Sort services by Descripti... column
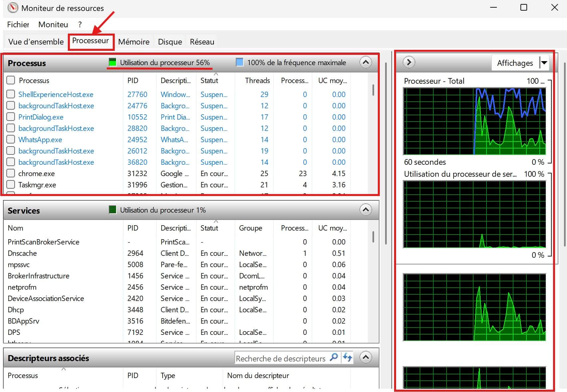 coord(176,228)
